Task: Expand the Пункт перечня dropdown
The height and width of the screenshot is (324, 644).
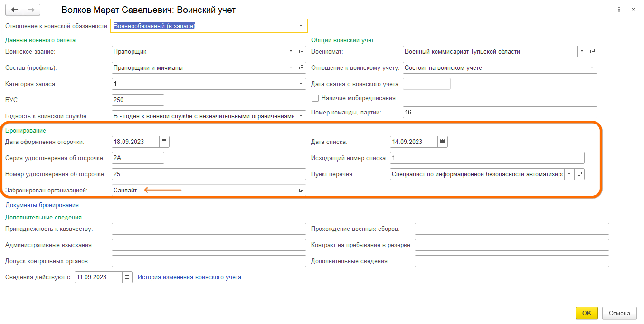Action: tap(569, 174)
